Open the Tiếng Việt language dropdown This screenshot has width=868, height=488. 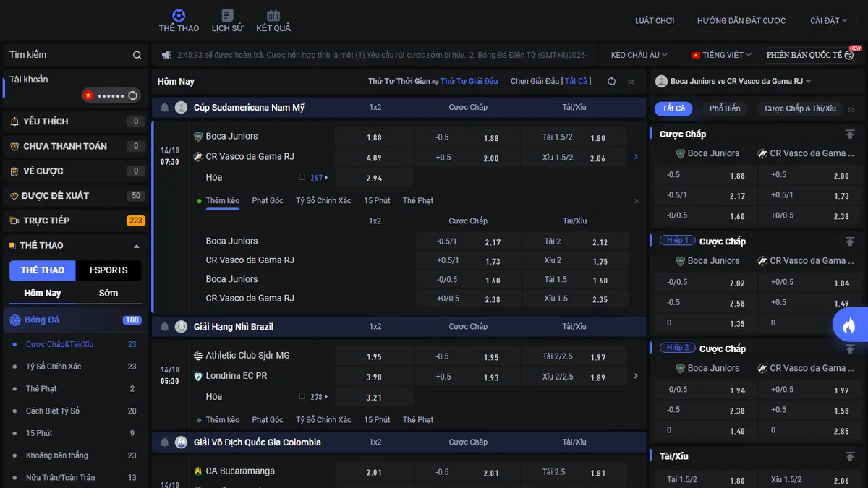pyautogui.click(x=722, y=55)
